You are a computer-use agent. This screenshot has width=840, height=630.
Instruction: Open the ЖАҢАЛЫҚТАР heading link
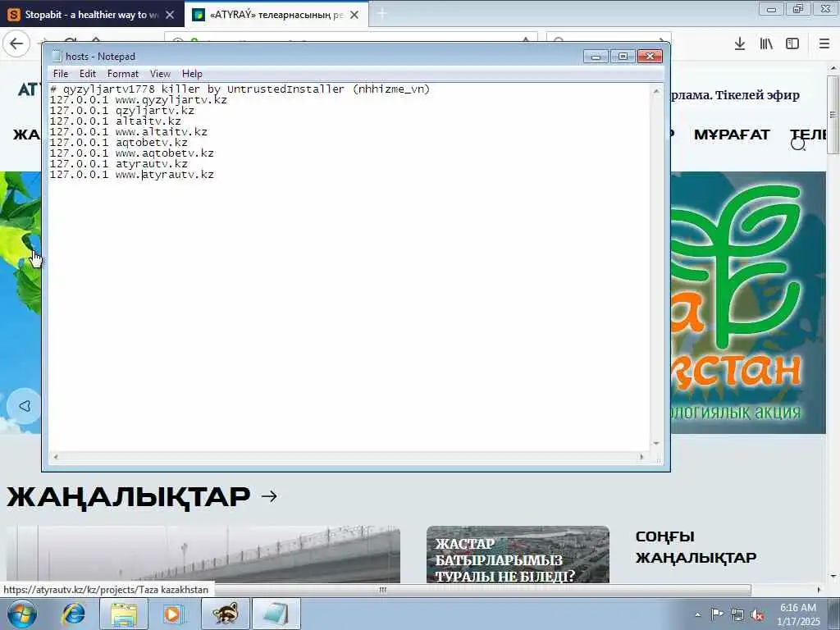pos(129,497)
